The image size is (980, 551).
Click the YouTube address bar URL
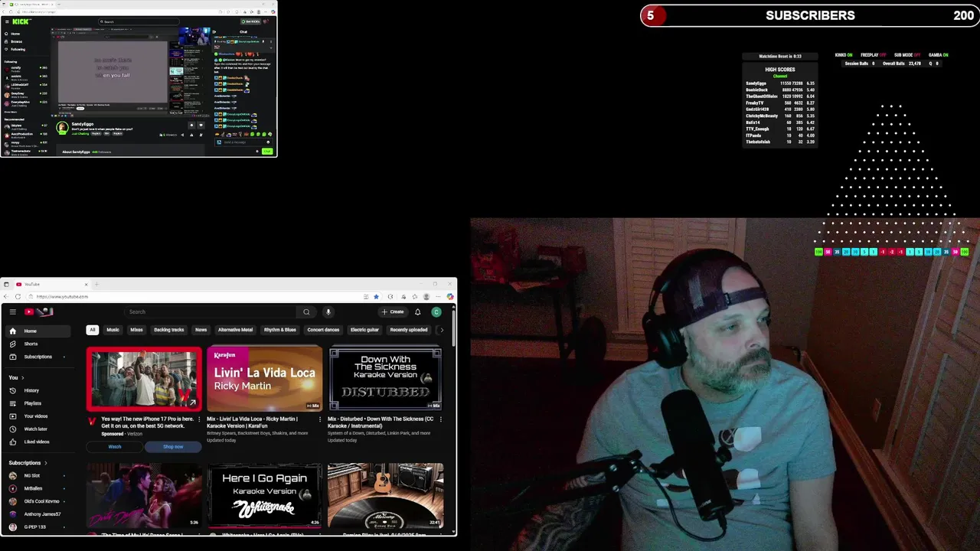61,296
